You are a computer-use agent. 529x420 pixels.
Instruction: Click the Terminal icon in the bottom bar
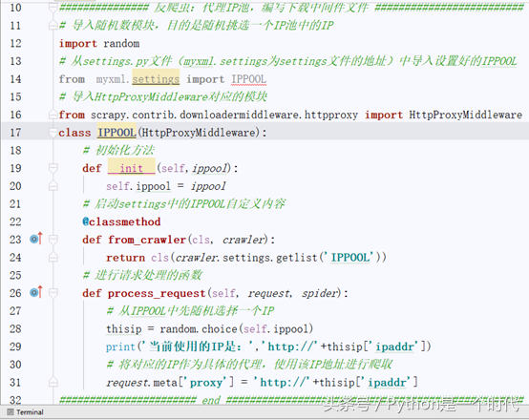click(11, 412)
